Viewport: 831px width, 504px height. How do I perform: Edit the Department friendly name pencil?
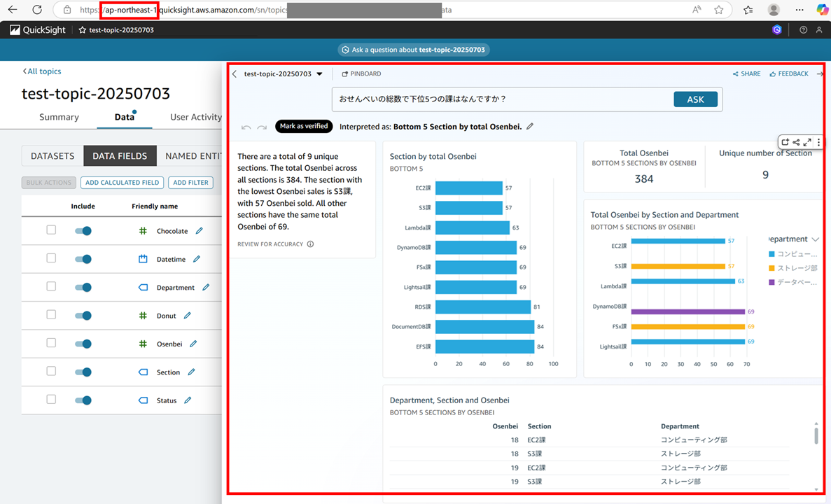(x=206, y=287)
